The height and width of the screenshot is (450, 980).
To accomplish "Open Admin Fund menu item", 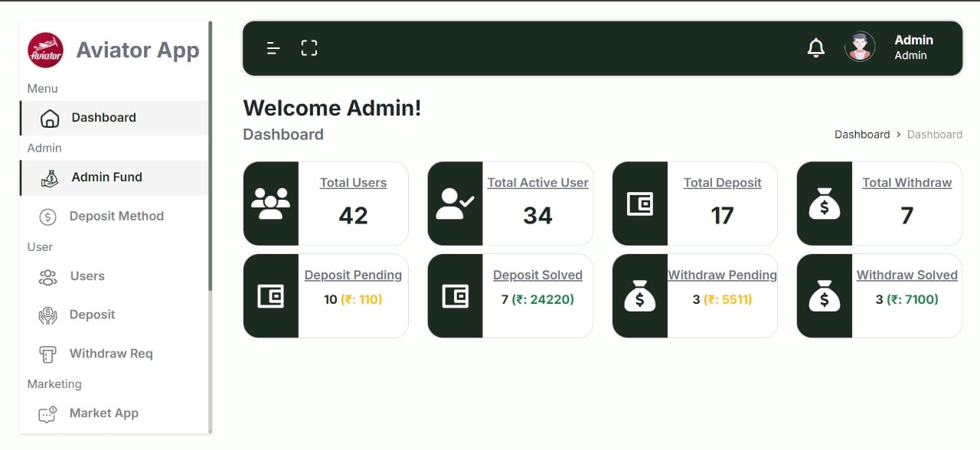I will (x=106, y=178).
